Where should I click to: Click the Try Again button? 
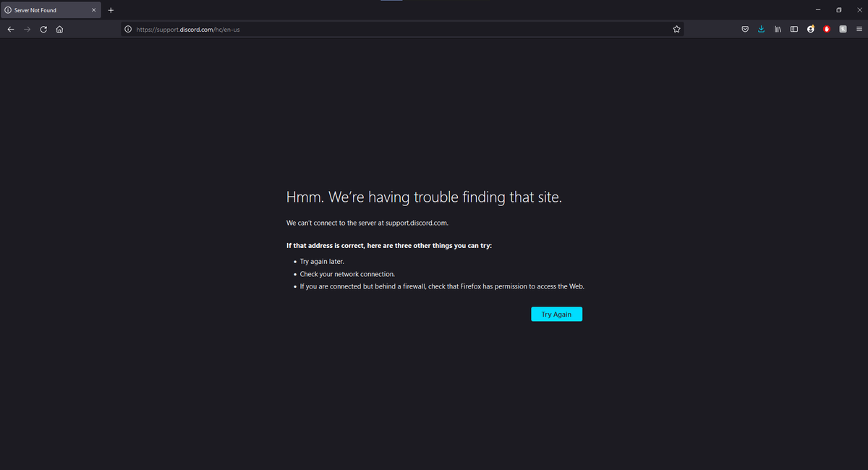(556, 315)
